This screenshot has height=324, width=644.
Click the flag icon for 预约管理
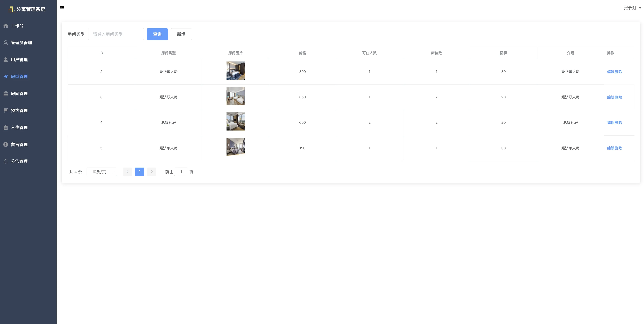pos(6,110)
